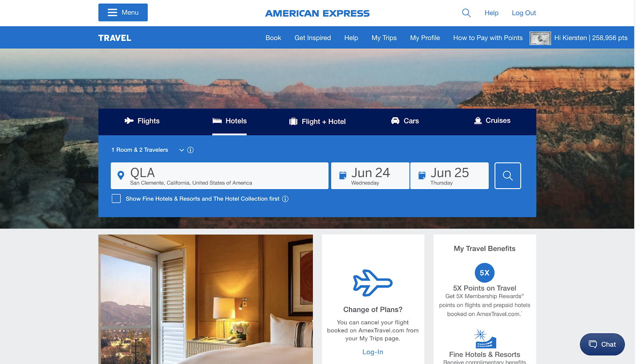This screenshot has width=636, height=364.
Task: Click info icon next to Fine Hotels option
Action: [285, 199]
